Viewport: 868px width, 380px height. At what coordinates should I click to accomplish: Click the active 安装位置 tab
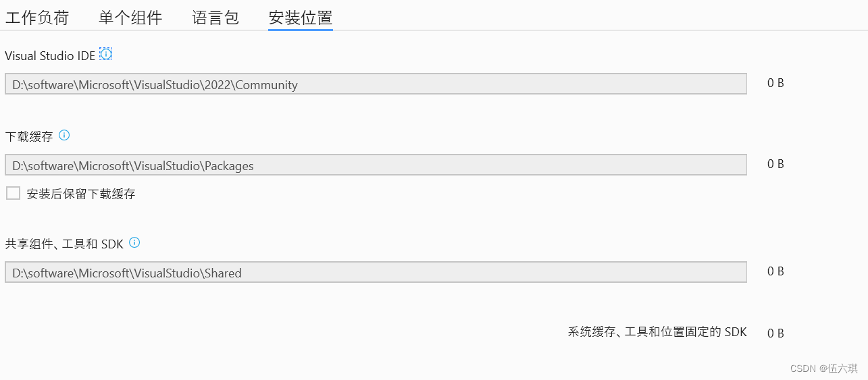(x=301, y=18)
